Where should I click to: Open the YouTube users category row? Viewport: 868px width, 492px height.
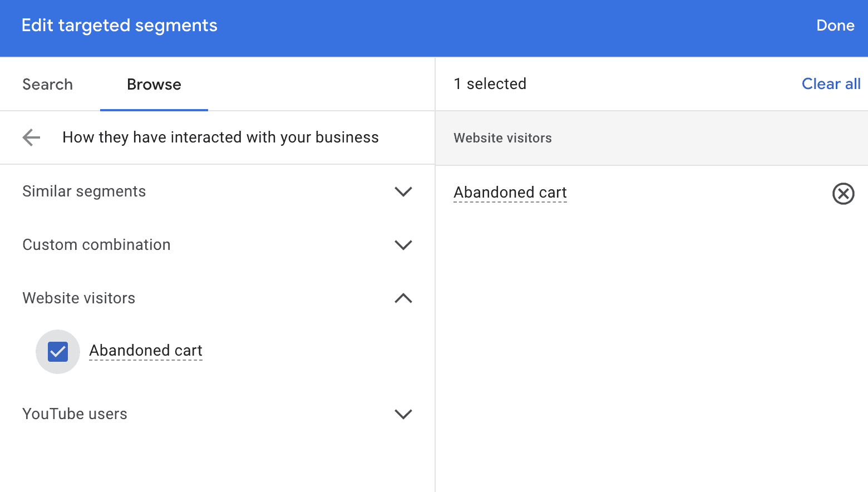[x=217, y=414]
